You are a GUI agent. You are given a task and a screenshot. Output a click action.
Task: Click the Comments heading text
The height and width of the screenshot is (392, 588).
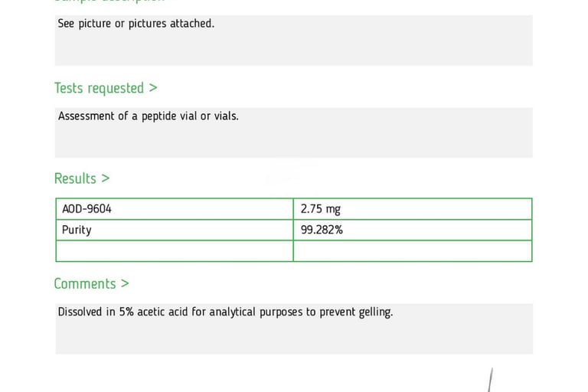click(x=85, y=284)
